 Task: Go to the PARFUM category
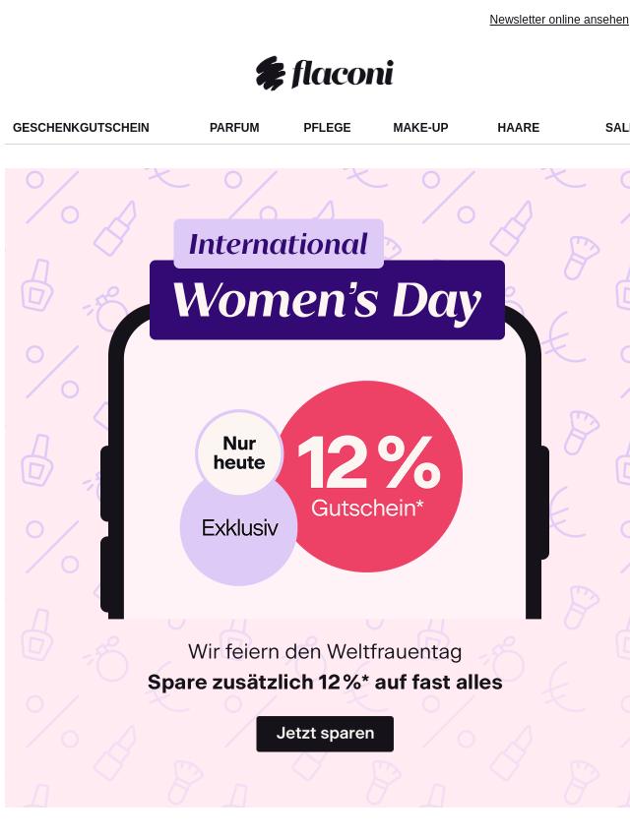pos(234,128)
